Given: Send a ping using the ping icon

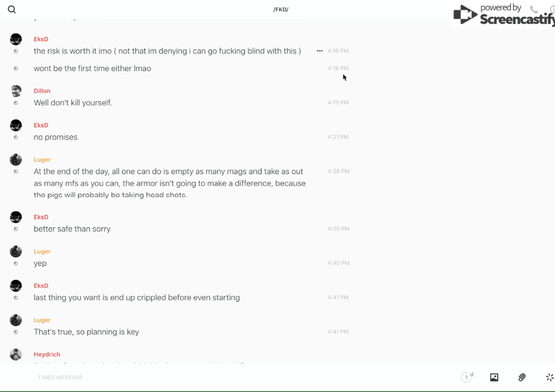Looking at the screenshot, I should tap(549, 377).
